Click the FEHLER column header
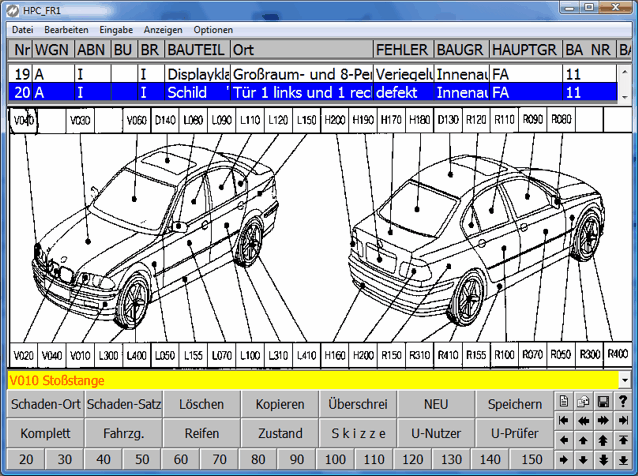 [x=402, y=48]
